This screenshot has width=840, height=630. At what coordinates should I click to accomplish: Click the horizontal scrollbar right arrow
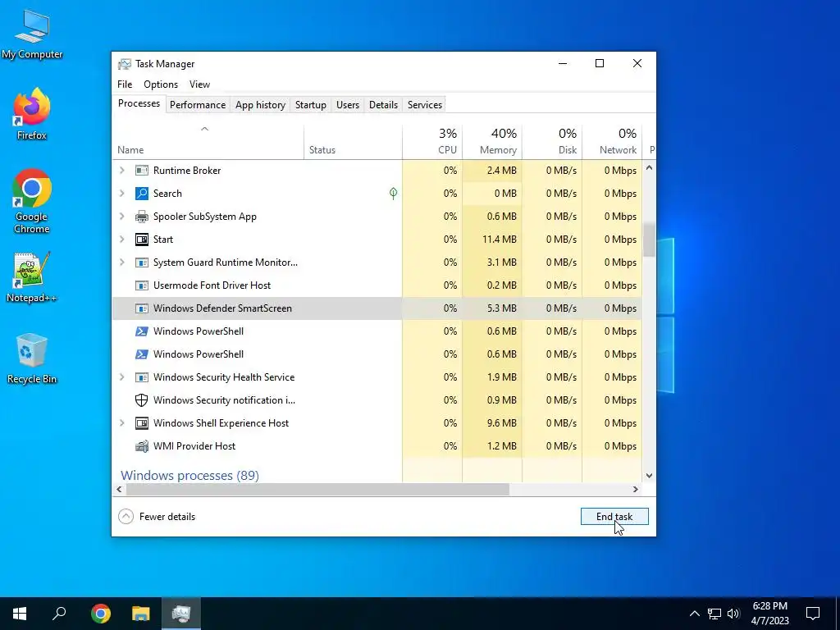[636, 489]
